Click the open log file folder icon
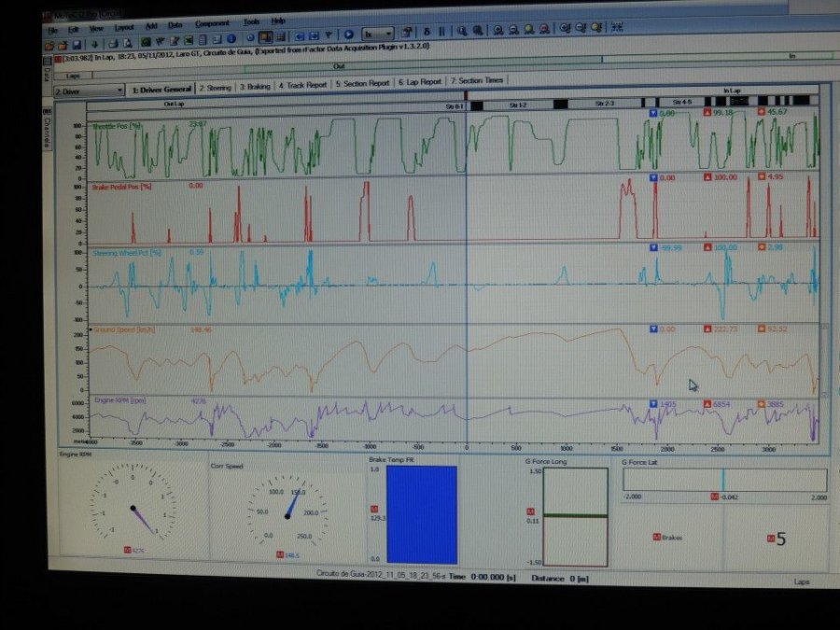The width and height of the screenshot is (840, 630). (x=49, y=46)
